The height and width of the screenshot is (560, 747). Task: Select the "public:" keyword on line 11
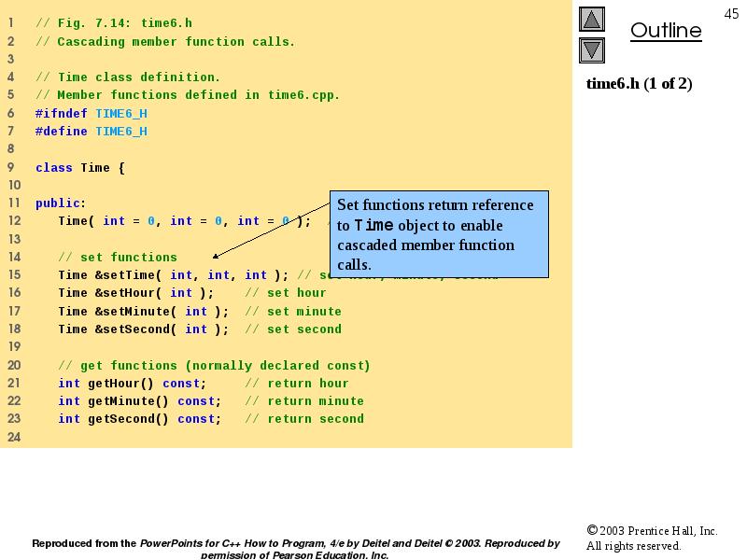point(60,203)
